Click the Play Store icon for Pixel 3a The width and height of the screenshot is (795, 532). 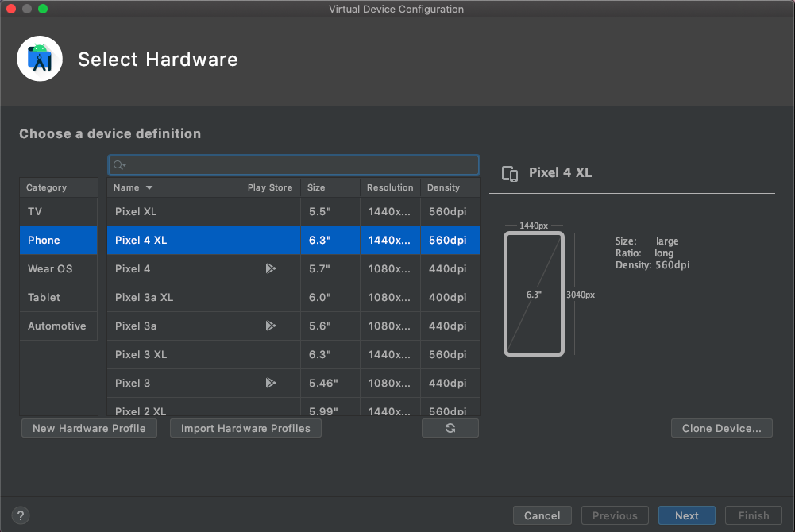pos(271,326)
